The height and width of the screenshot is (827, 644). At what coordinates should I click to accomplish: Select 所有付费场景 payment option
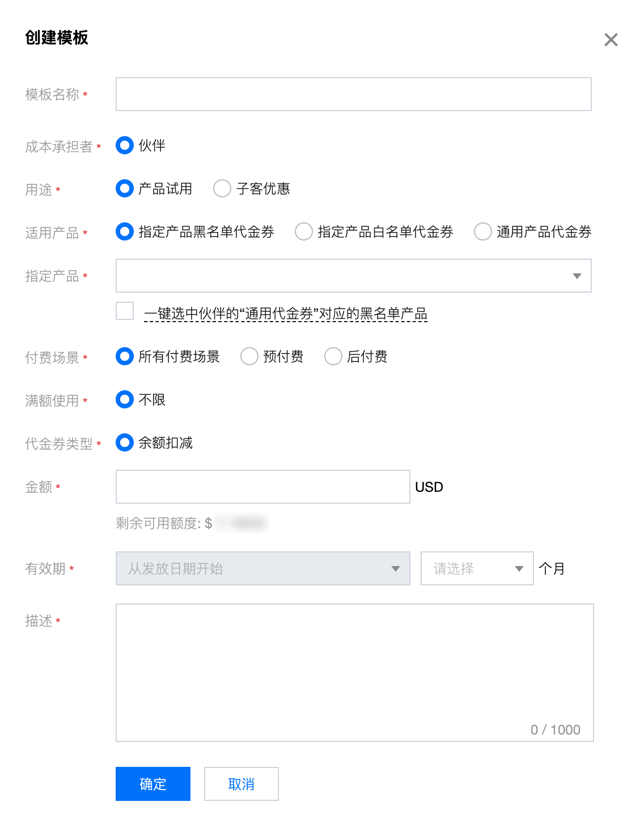[125, 356]
